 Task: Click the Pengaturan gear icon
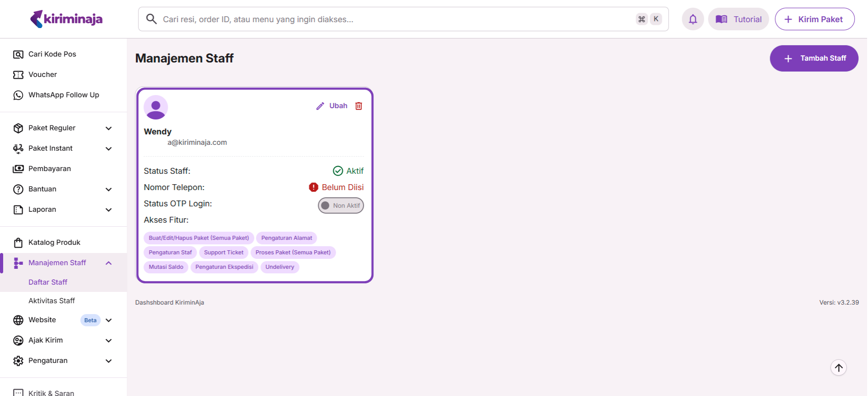pos(18,361)
